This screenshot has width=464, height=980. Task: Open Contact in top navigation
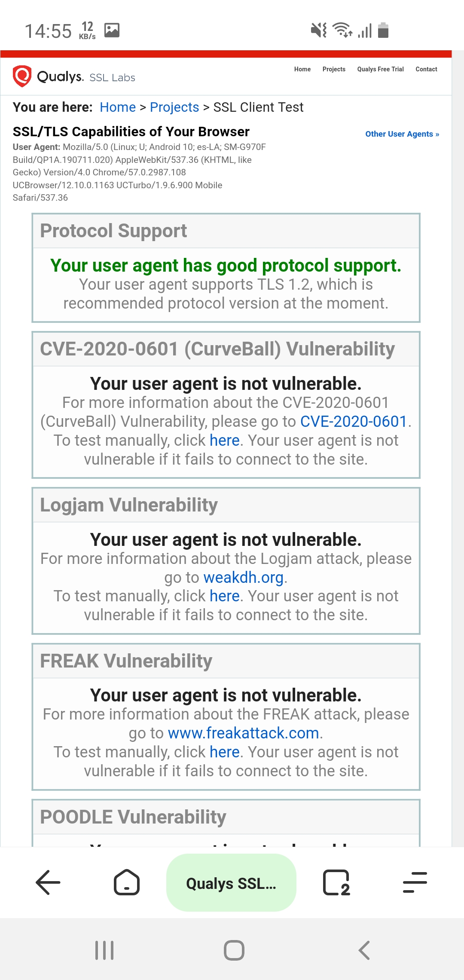click(426, 69)
